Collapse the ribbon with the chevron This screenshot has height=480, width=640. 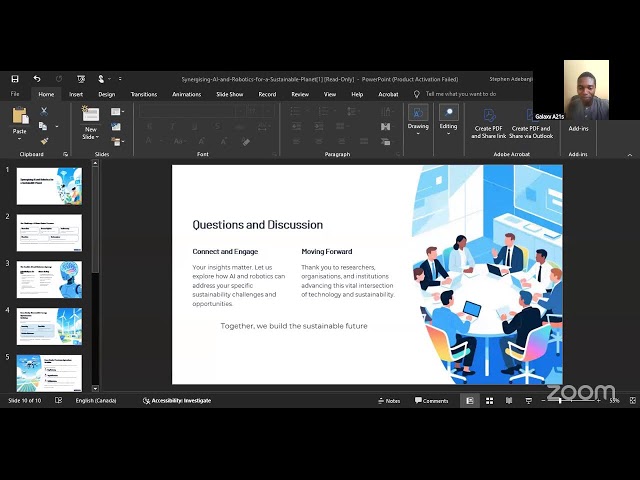coord(630,155)
